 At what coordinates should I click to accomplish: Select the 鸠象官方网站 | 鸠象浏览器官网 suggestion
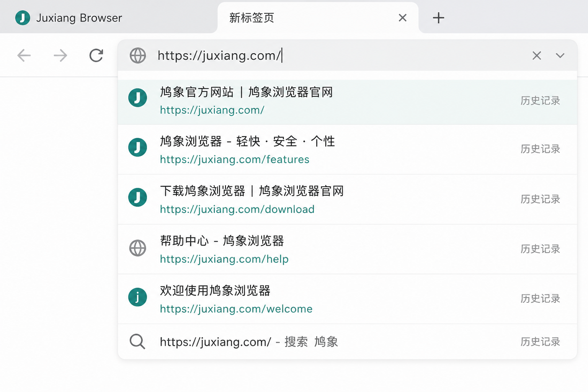[x=347, y=101]
